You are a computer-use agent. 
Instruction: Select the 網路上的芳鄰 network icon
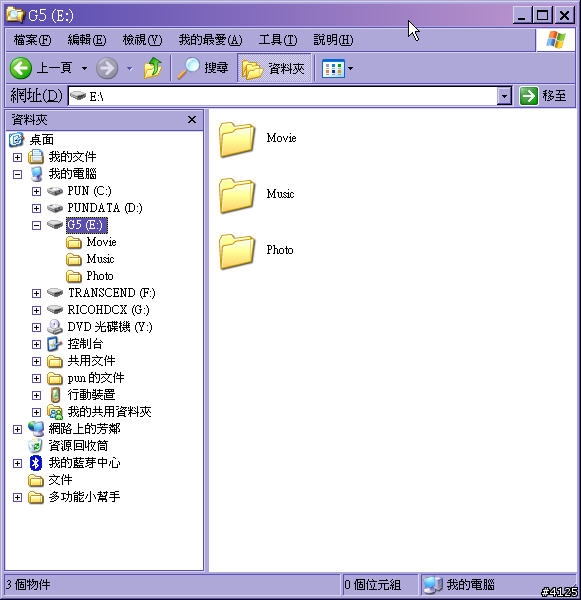(36, 429)
